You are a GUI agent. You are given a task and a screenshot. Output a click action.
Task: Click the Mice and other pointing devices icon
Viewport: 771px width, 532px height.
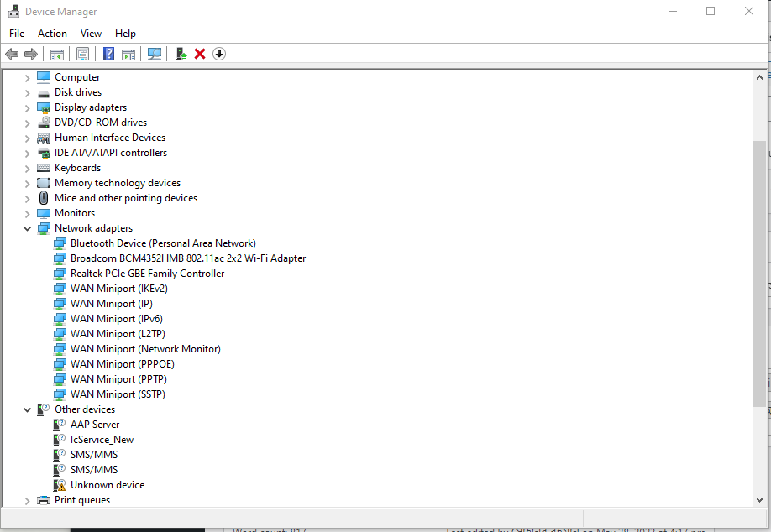coord(44,198)
